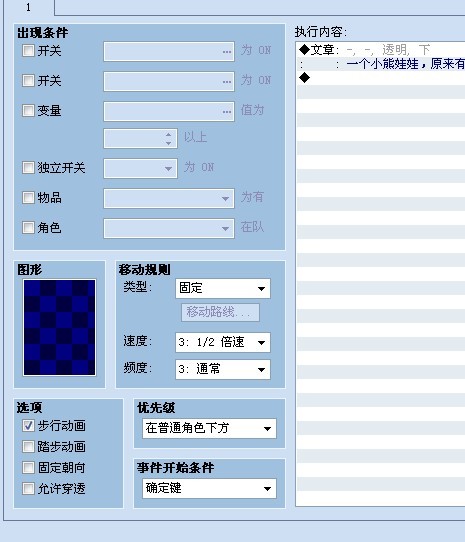
Task: Select the ◆文章 command line
Action: (x=381, y=50)
